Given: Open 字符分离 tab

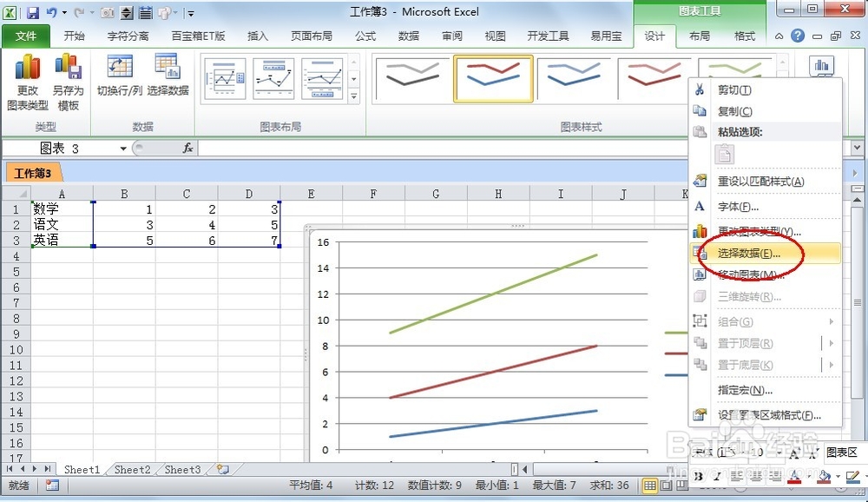Looking at the screenshot, I should (x=128, y=36).
